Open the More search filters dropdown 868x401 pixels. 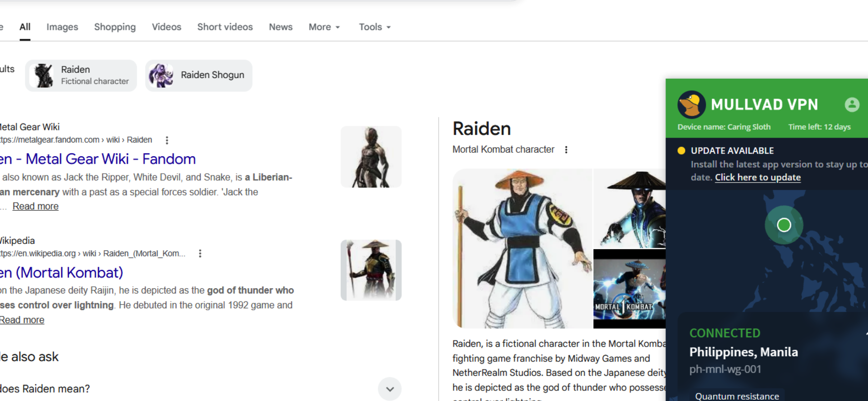(325, 27)
